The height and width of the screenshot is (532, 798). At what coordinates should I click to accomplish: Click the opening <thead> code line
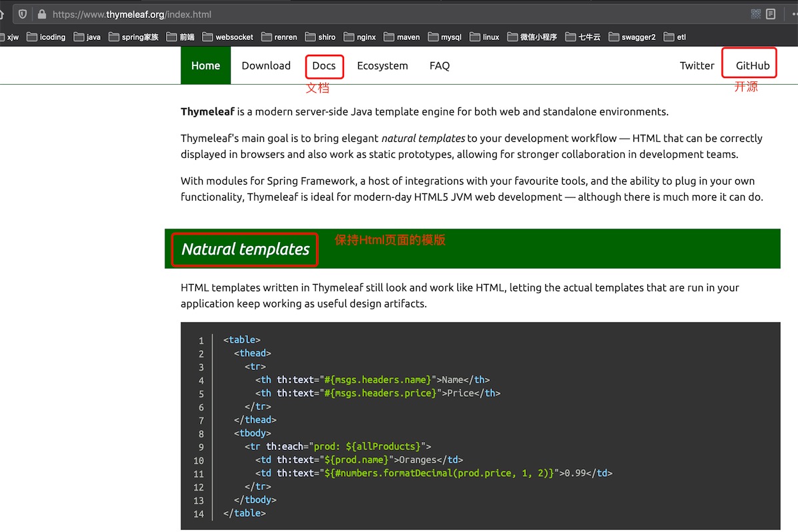tap(253, 353)
